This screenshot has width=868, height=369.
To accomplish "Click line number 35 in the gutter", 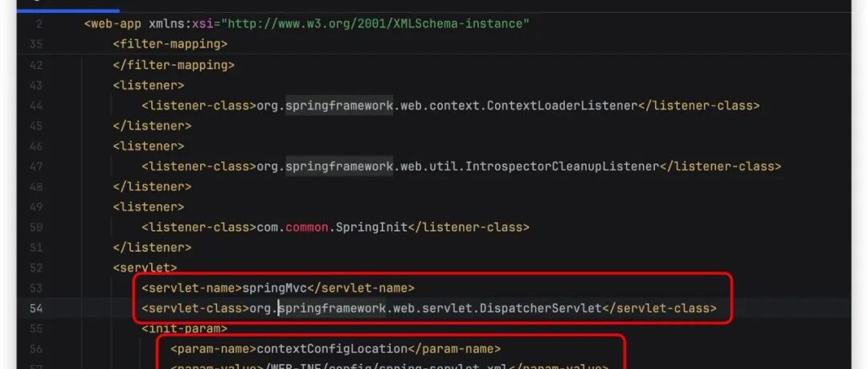I will click(x=36, y=44).
